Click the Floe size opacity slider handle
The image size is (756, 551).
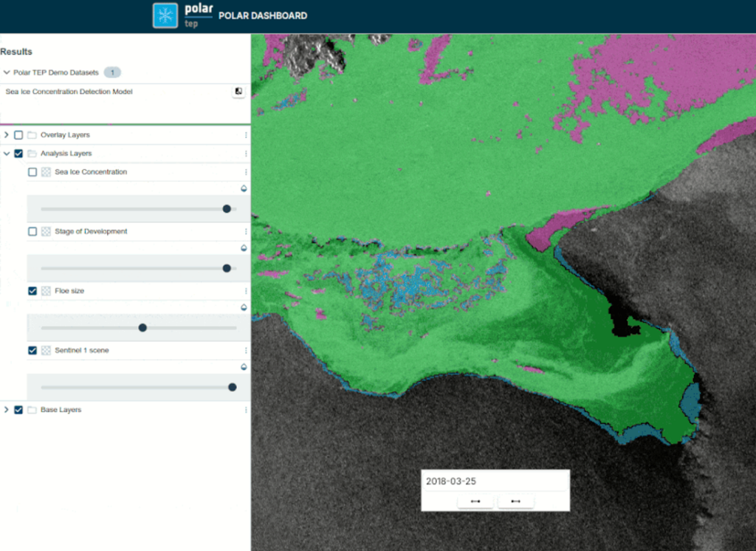click(x=142, y=327)
